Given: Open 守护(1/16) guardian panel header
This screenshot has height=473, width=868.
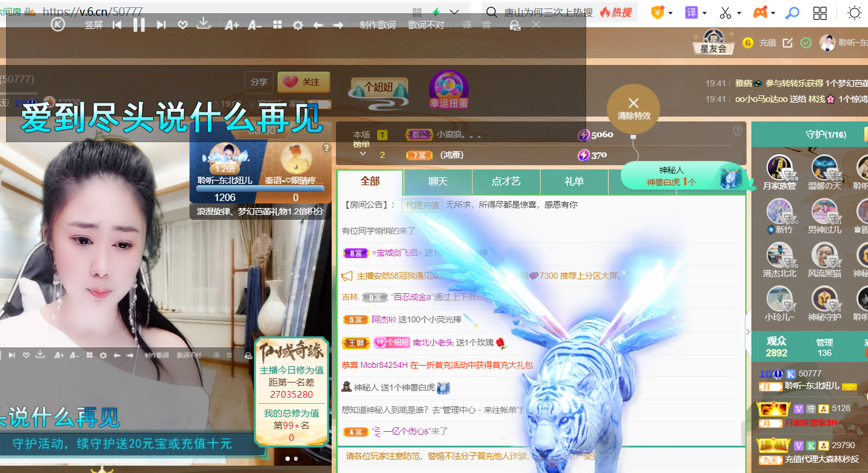Looking at the screenshot, I should [825, 135].
